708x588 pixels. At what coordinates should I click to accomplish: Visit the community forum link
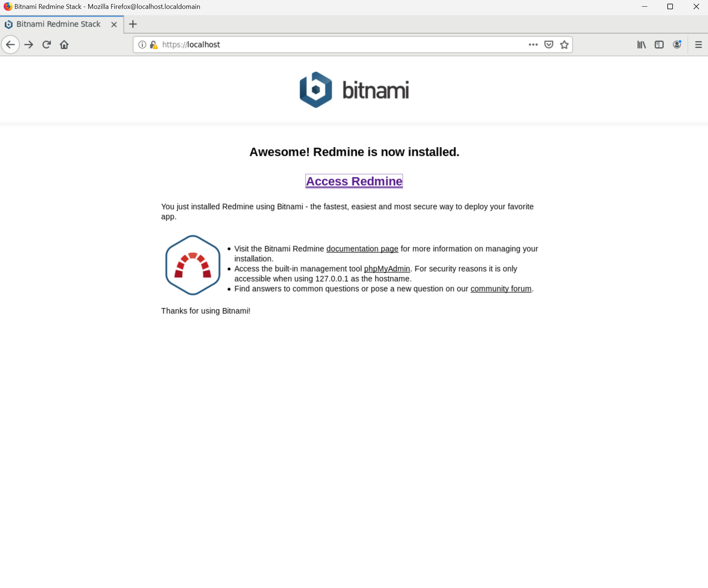[501, 289]
